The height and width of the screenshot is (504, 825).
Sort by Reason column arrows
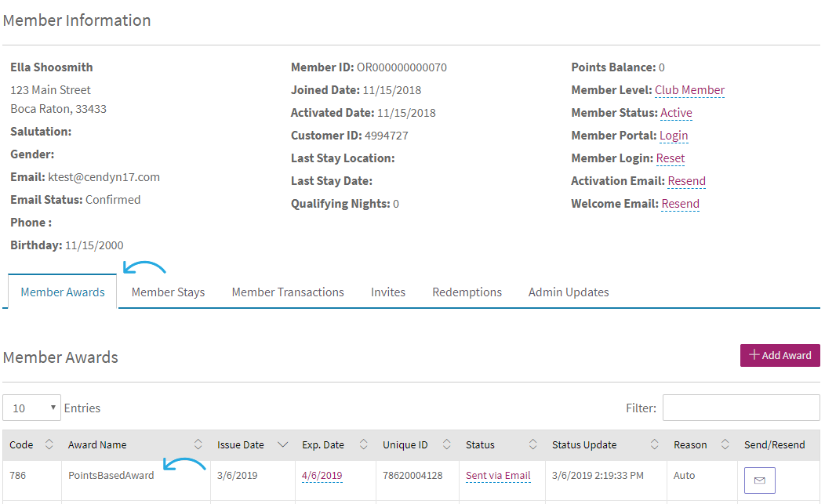725,444
